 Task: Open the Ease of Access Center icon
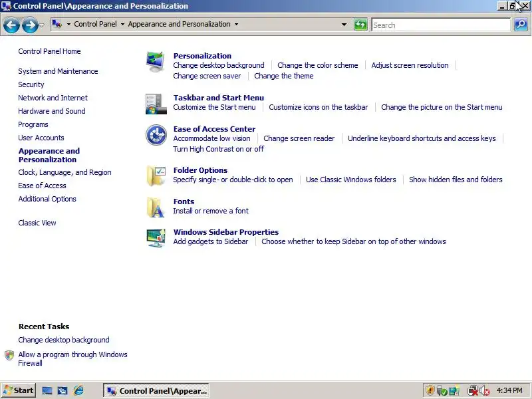[x=156, y=135]
